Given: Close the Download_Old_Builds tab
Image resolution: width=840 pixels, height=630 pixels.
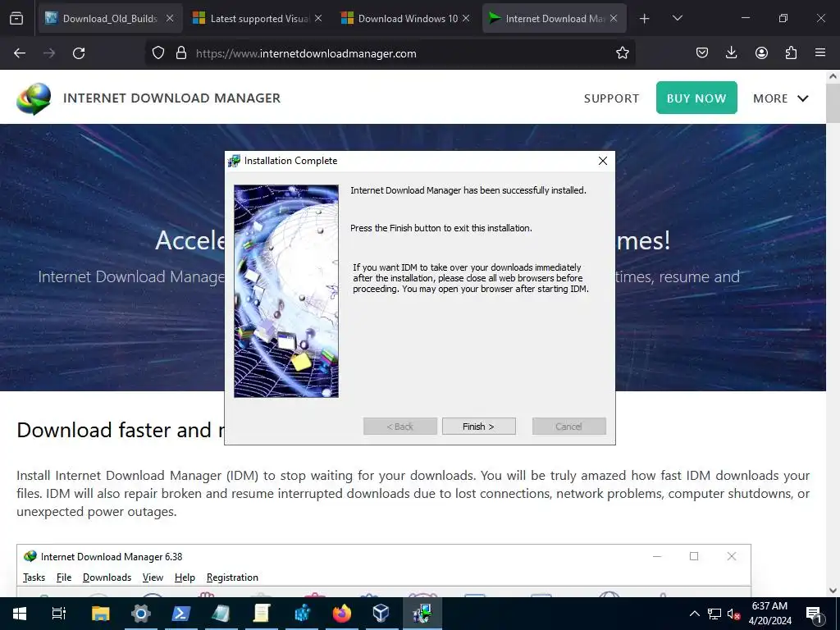Looking at the screenshot, I should pos(170,19).
